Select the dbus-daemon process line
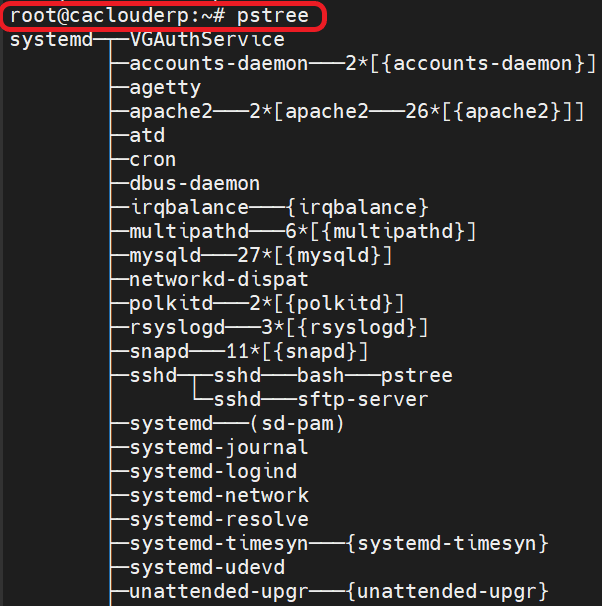Viewport: 602px width, 606px height. pos(195,184)
